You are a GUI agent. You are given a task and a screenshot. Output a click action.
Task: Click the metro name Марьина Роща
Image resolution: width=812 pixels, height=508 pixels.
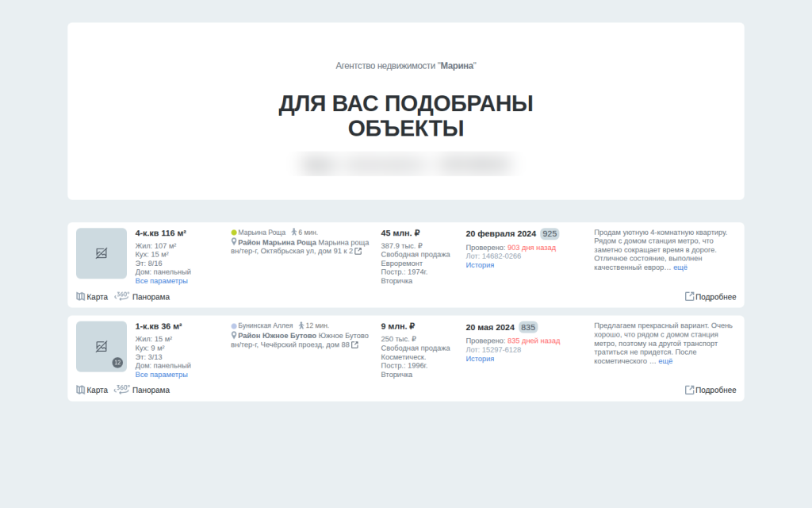click(x=262, y=233)
